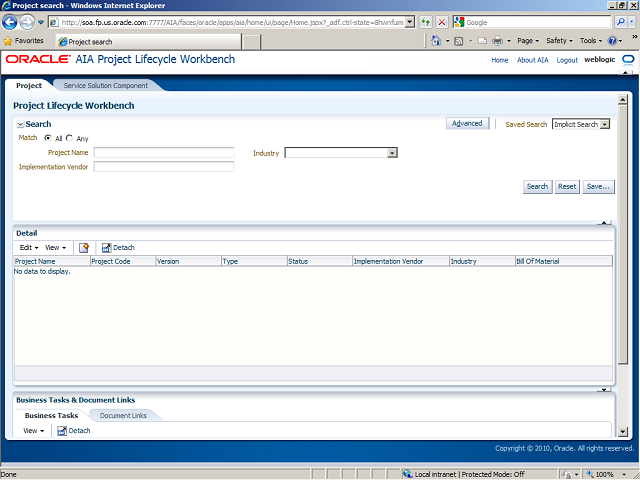Select the All match radio button

pos(47,138)
